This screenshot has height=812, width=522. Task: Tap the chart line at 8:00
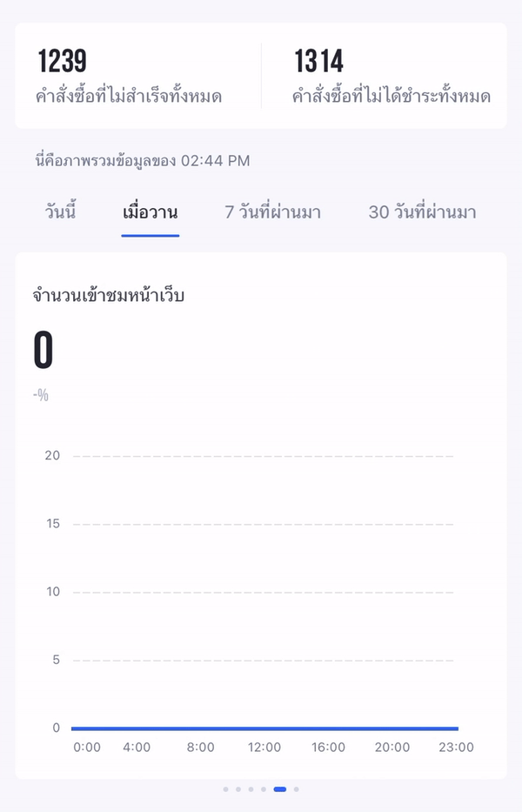[x=200, y=728]
